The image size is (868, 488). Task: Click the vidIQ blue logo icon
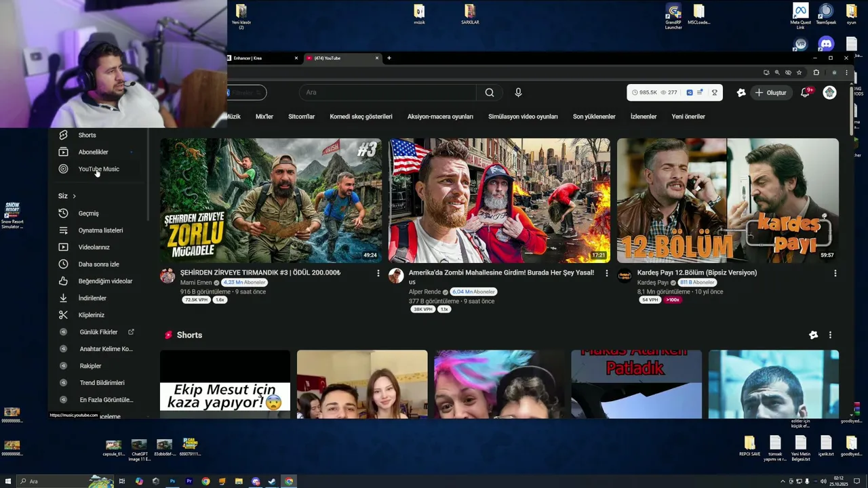pyautogui.click(x=690, y=92)
